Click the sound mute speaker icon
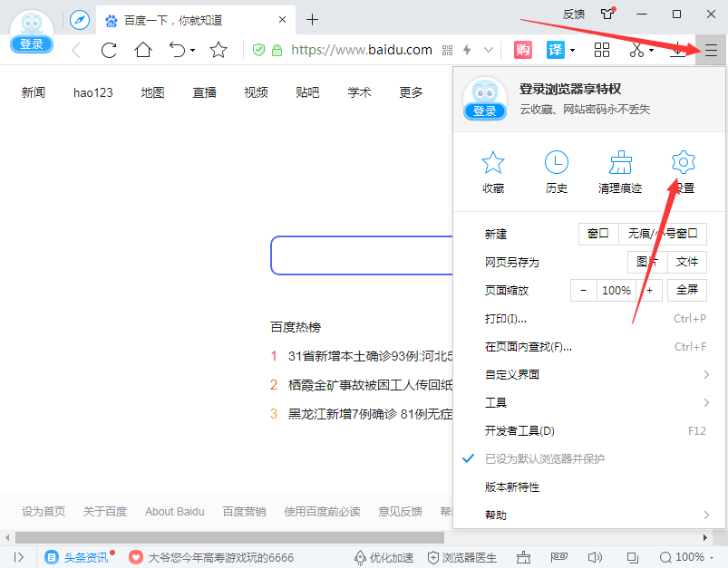Viewport: 728px width, 568px height. click(595, 557)
